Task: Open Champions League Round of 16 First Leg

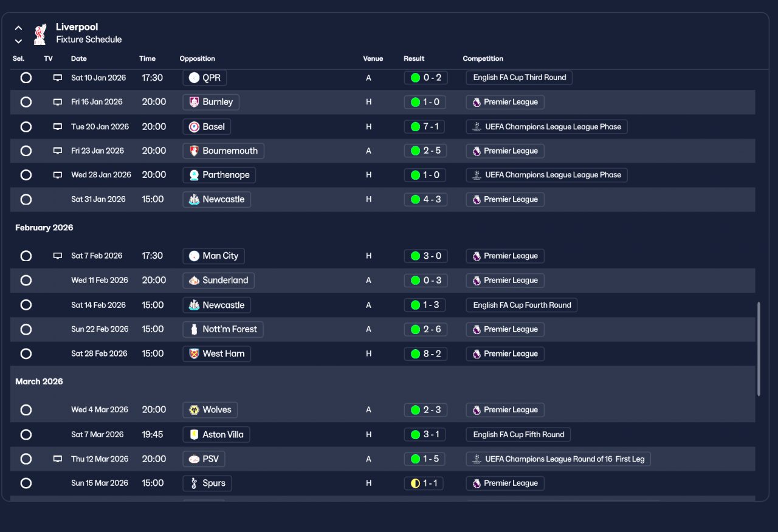Action: [559, 459]
